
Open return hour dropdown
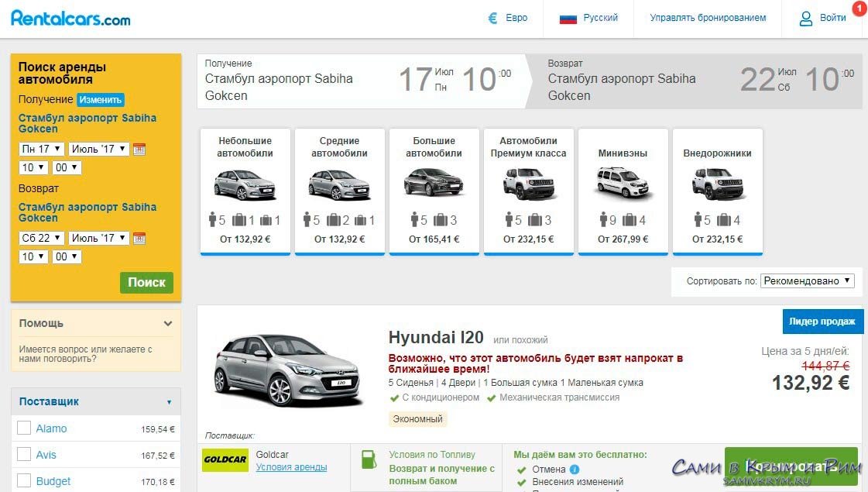click(x=33, y=256)
